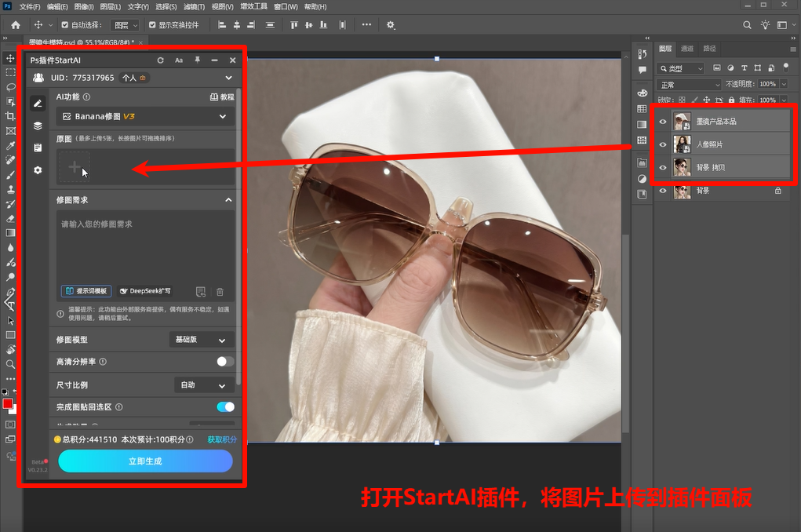
Task: Filter layers by text type icon
Action: (745, 68)
